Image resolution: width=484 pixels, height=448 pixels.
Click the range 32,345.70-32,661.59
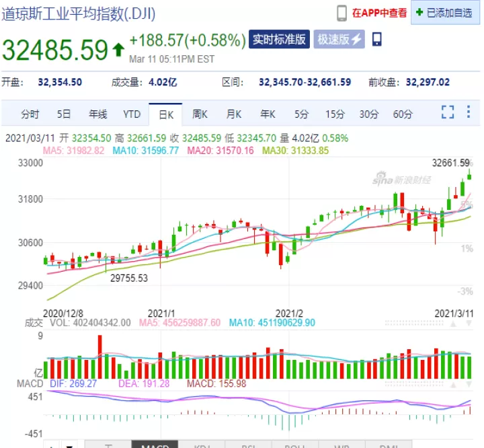[305, 82]
